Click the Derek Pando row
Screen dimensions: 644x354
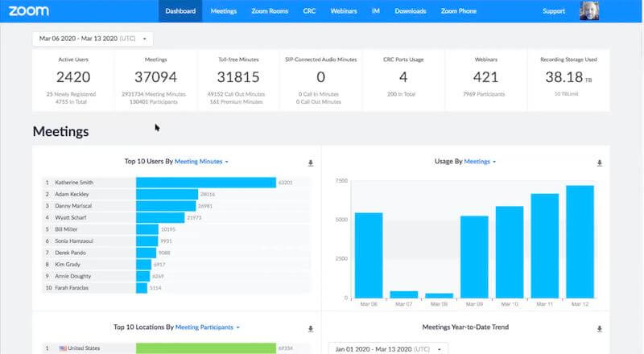pos(176,253)
